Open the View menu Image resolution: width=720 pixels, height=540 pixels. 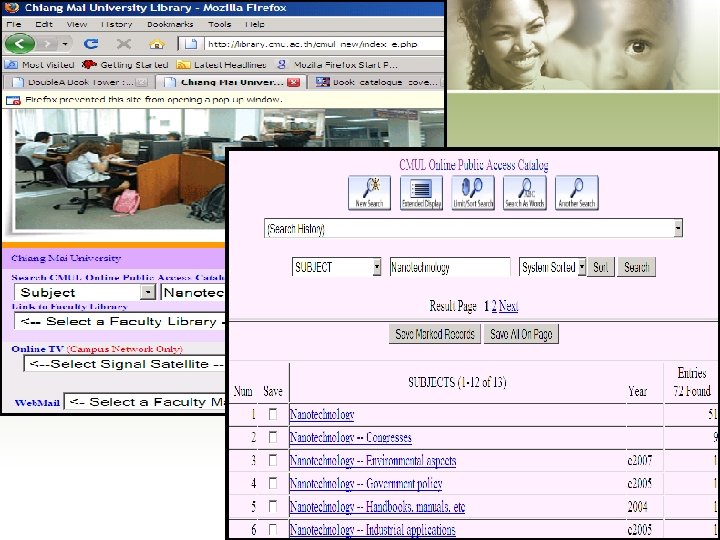click(x=77, y=24)
